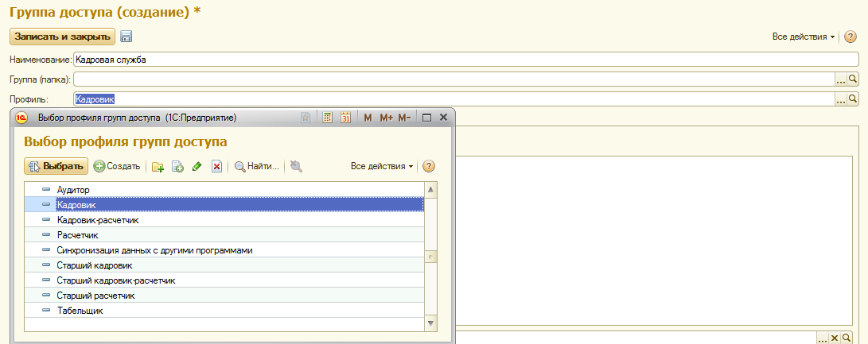Open Все действия menu in the dialog
Image resolution: width=868 pixels, height=344 pixels.
382,167
